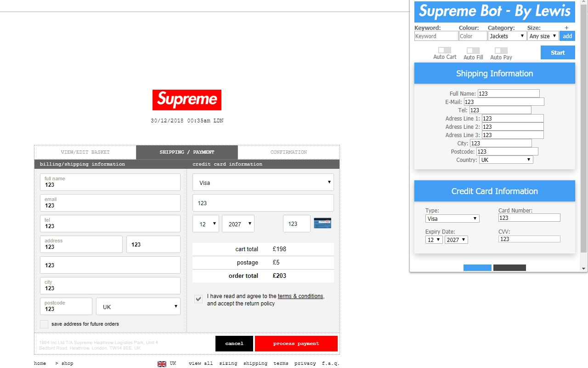Click the bot's Postcode field
588x368 pixels.
point(507,151)
